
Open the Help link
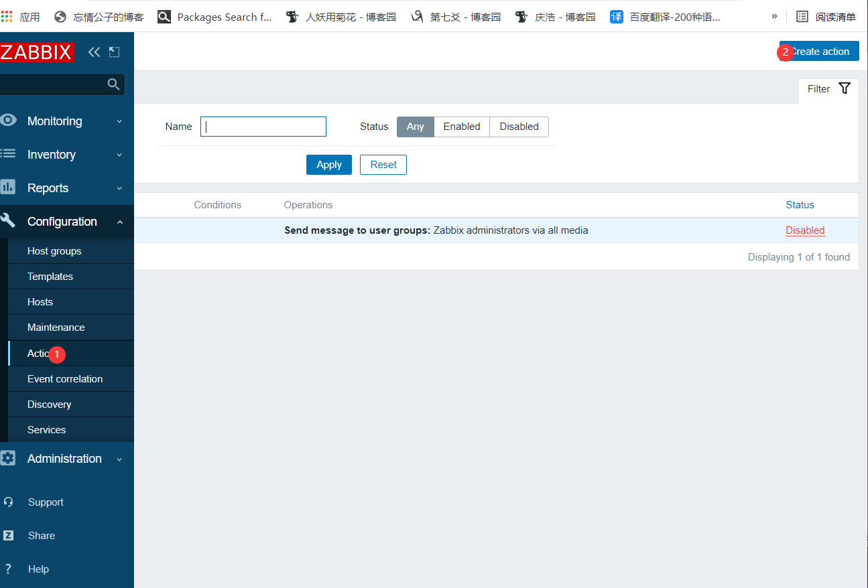[38, 569]
